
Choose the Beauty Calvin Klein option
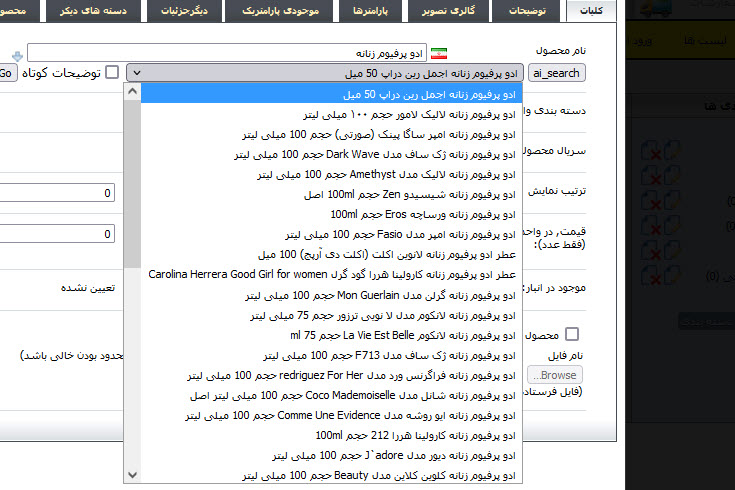(332, 475)
